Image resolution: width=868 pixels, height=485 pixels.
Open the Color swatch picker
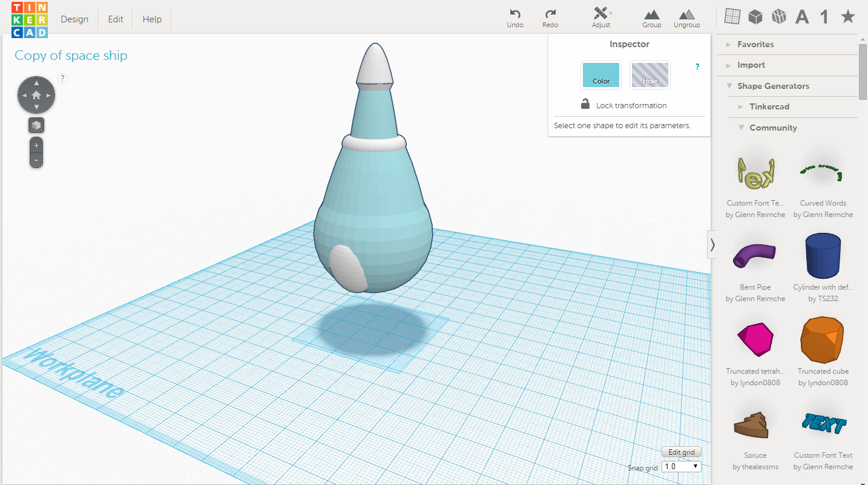coord(601,75)
